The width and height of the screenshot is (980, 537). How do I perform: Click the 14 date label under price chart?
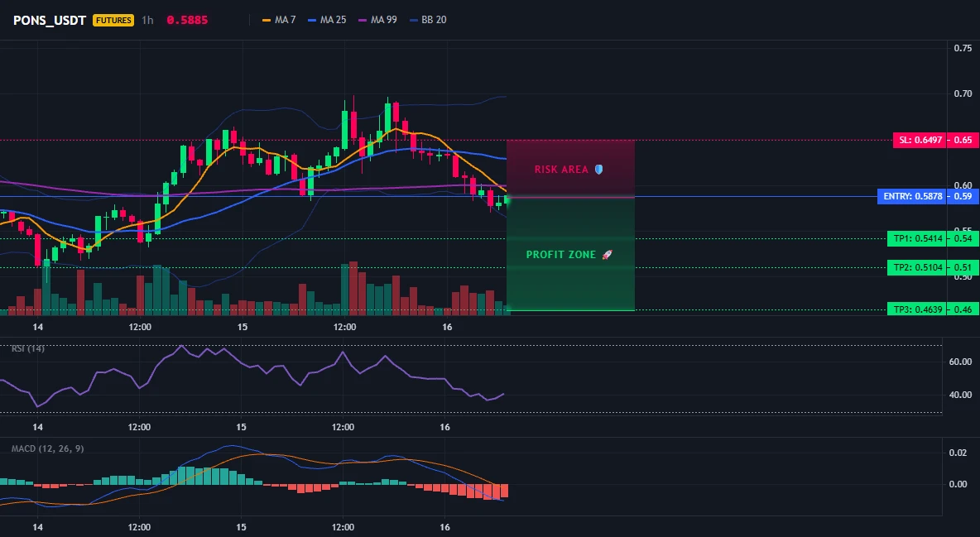coord(37,327)
